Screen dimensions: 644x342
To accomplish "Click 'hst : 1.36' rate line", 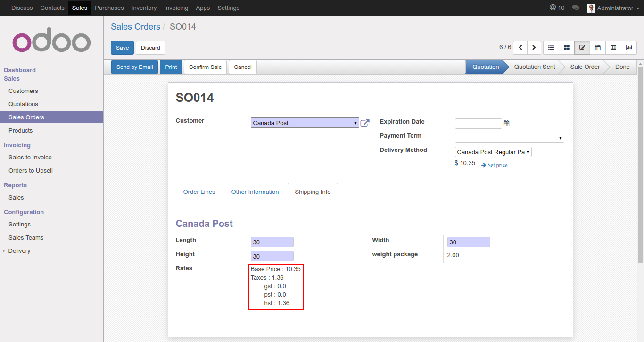I will pyautogui.click(x=277, y=303).
